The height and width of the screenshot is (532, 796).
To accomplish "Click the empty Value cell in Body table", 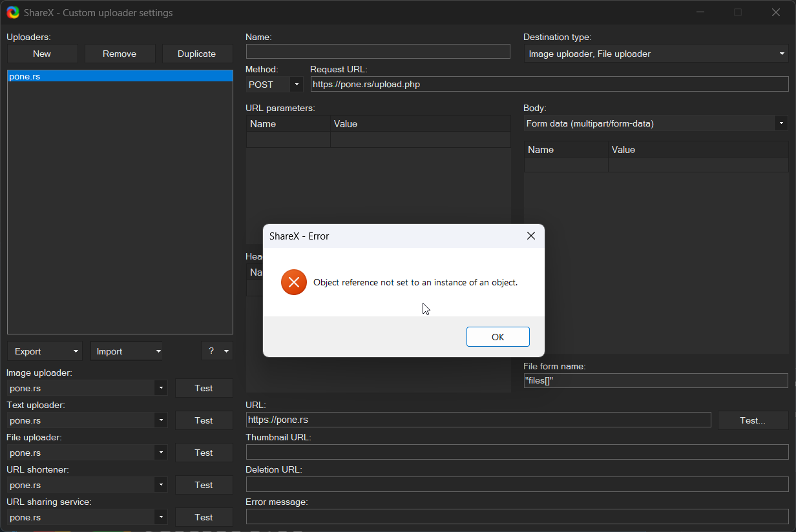I will (x=698, y=165).
